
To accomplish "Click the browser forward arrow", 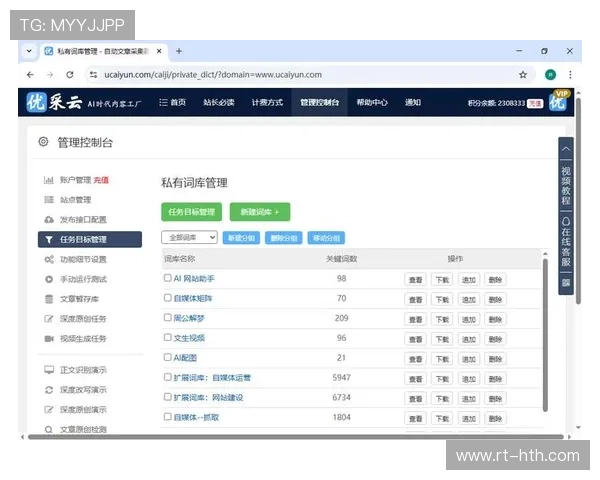I will tap(50, 75).
